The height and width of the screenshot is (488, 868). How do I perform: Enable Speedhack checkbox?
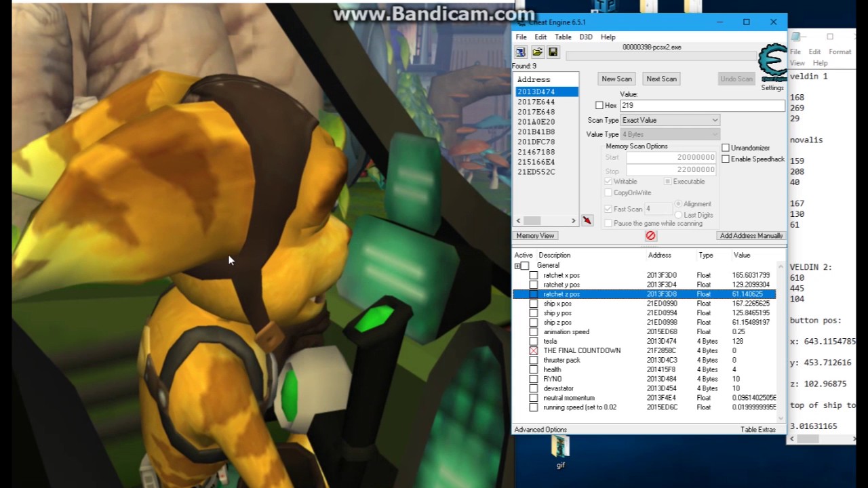point(726,159)
